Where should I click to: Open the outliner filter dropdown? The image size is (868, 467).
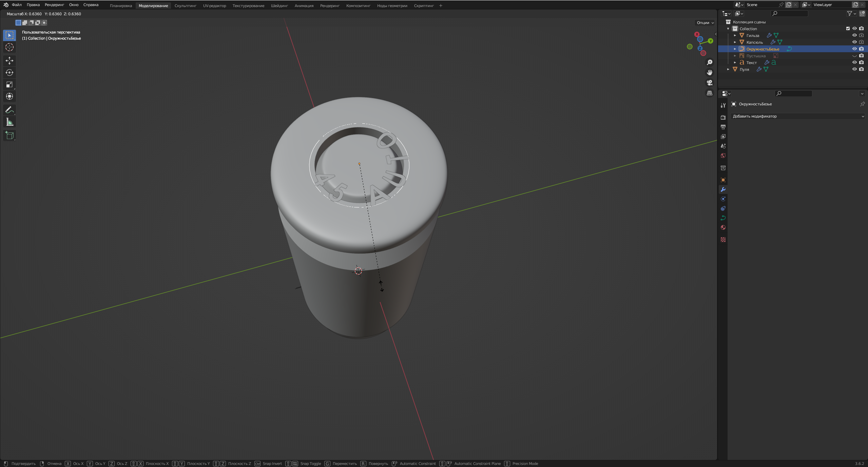tap(851, 14)
